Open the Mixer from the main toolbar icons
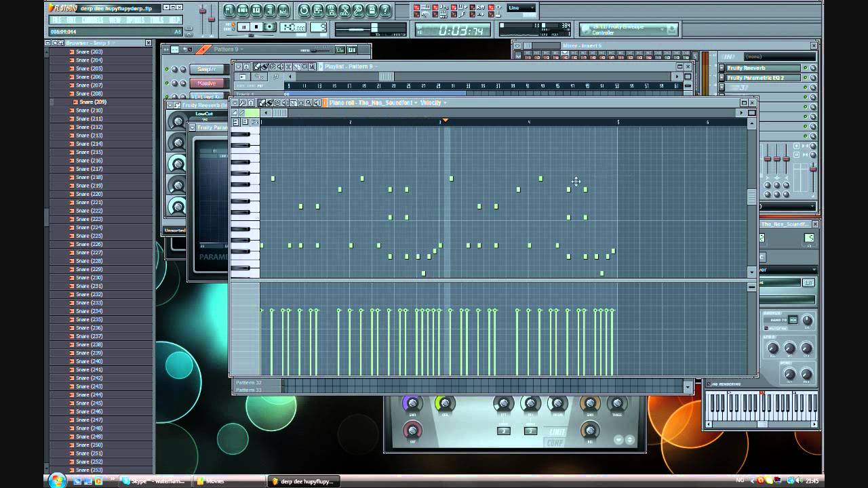This screenshot has height=488, width=868. click(x=283, y=10)
